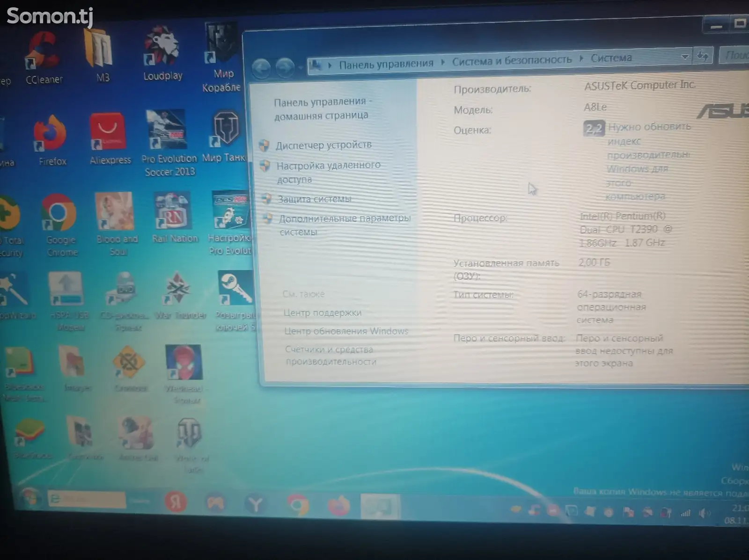Open the Spider-Man game desktop icon
Image resolution: width=749 pixels, height=560 pixels.
(185, 374)
